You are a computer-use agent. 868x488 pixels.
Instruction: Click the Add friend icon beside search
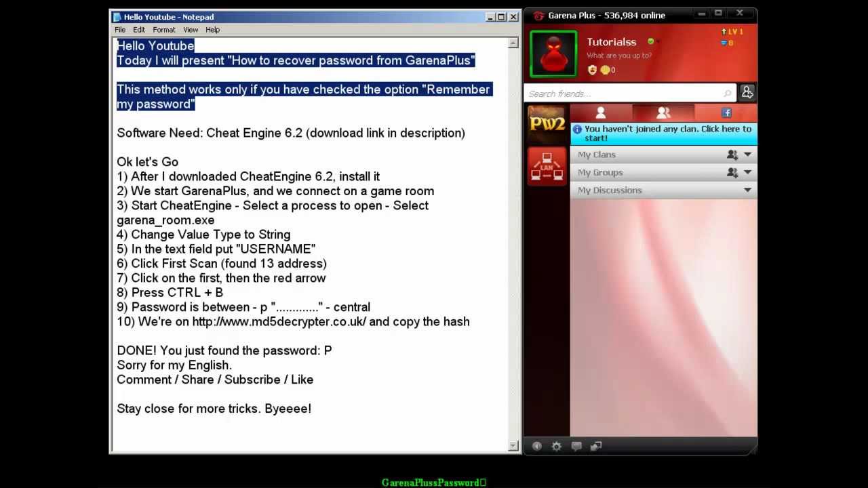(747, 93)
